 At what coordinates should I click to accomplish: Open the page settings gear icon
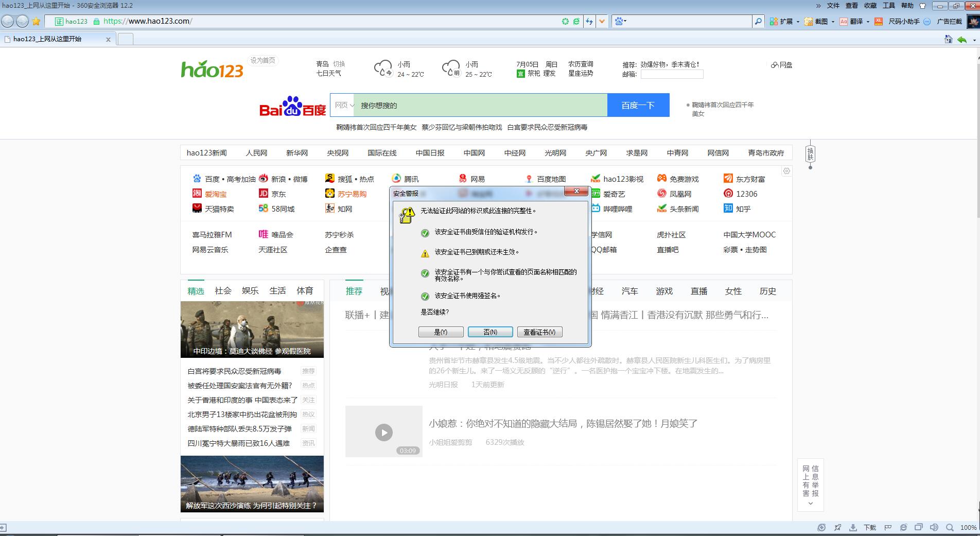[786, 171]
